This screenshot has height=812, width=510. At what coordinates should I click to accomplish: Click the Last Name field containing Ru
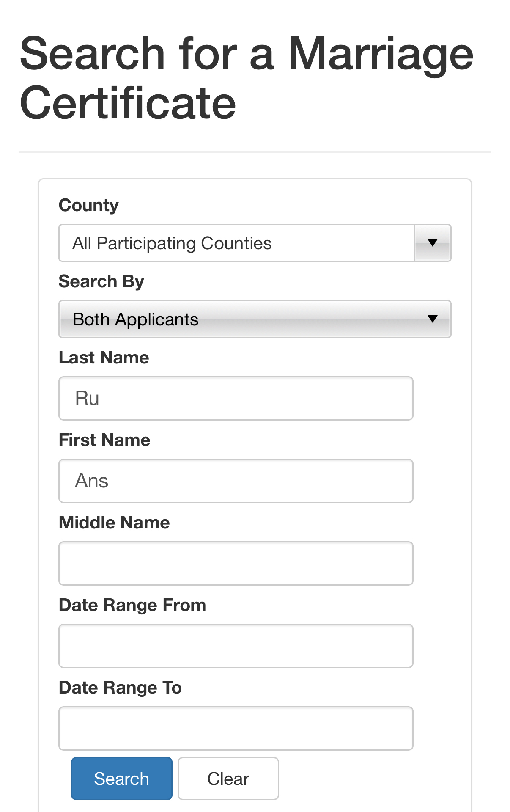[236, 398]
